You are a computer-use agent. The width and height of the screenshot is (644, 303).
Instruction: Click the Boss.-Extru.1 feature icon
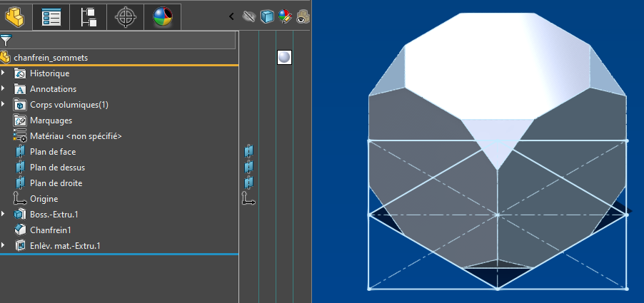click(20, 214)
